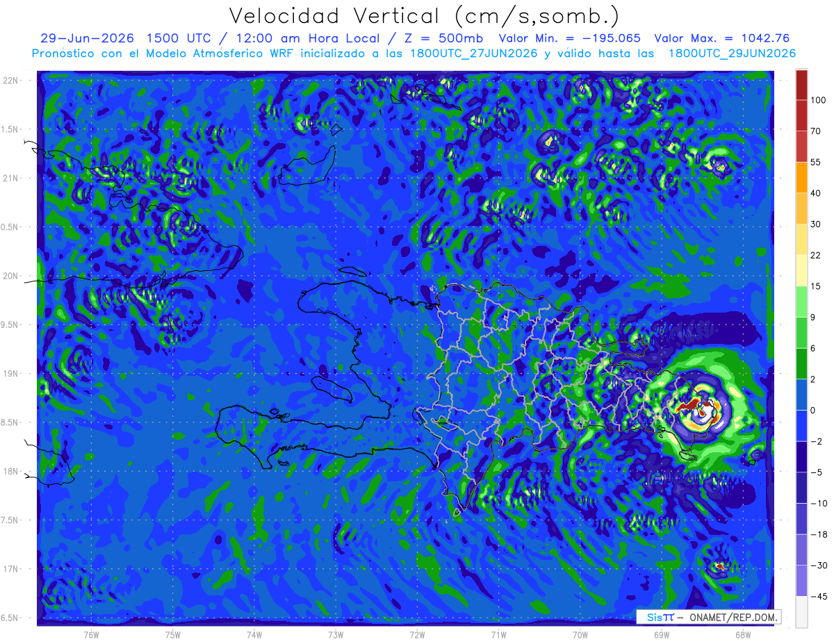The width and height of the screenshot is (834, 644).
Task: Pick the light green swatch between 9 and 15
Action: coord(801,302)
